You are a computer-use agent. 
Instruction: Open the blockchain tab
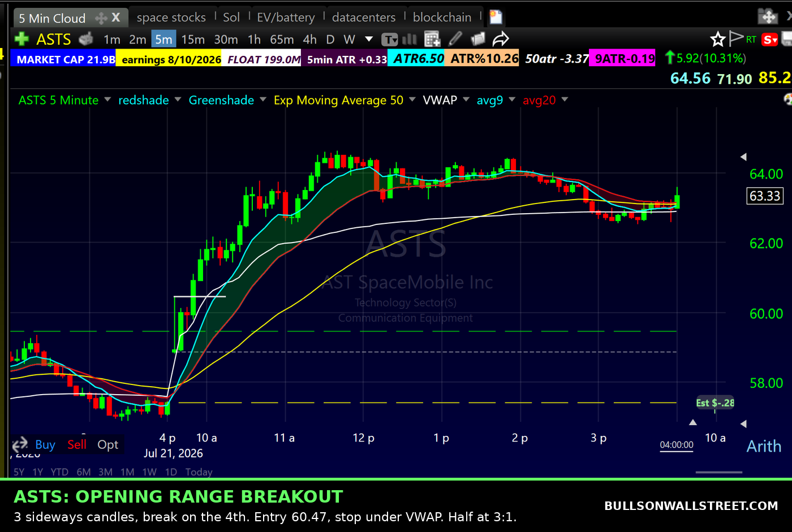coord(442,18)
